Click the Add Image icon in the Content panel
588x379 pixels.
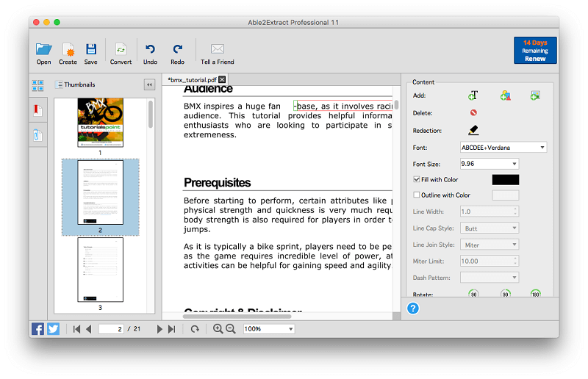click(535, 95)
